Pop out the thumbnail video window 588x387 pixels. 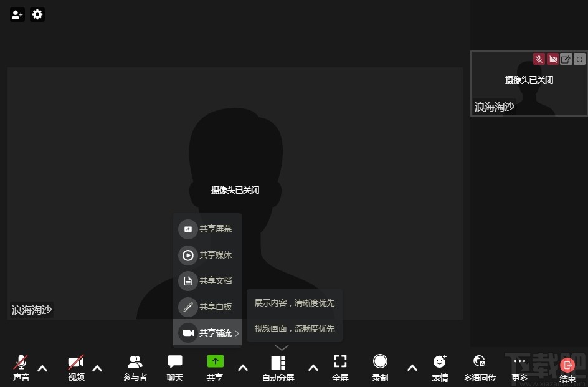pyautogui.click(x=566, y=59)
